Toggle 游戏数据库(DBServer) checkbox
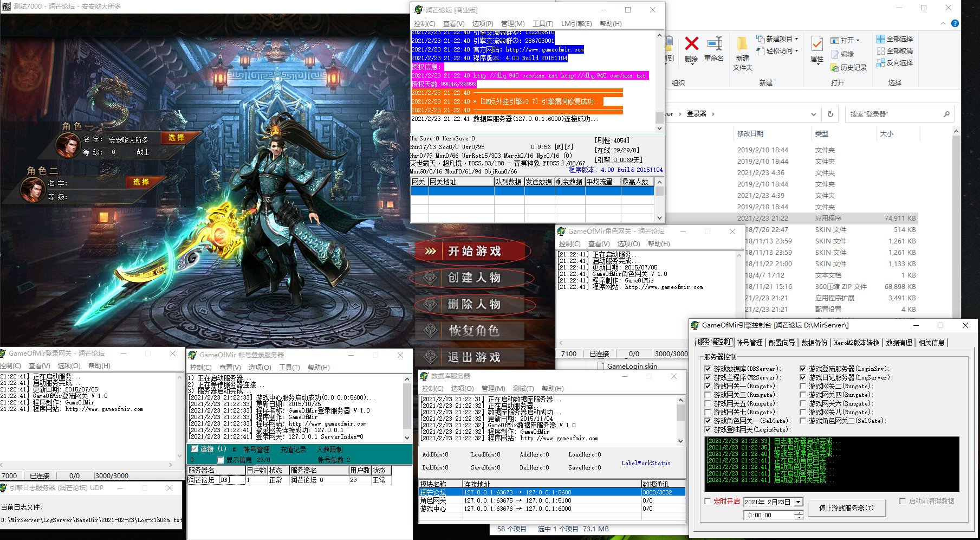This screenshot has height=540, width=980. coord(708,369)
